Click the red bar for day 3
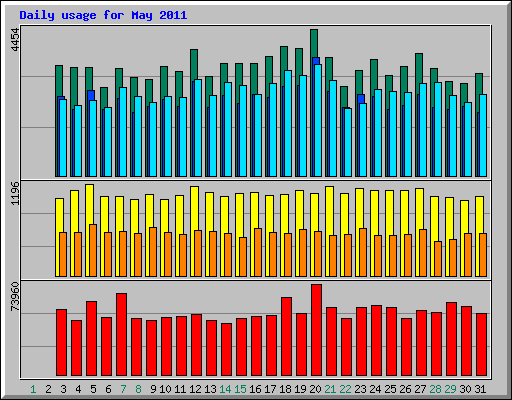This screenshot has height=400, width=512. tap(61, 343)
